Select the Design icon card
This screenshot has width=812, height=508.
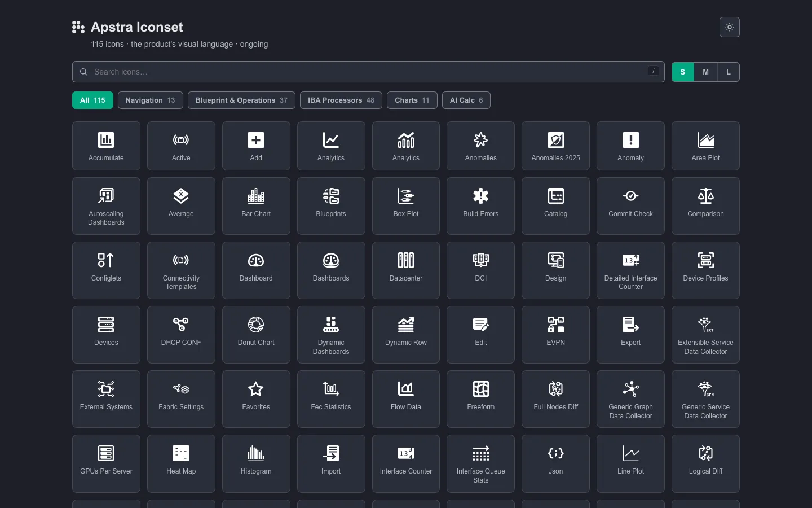[x=555, y=270]
